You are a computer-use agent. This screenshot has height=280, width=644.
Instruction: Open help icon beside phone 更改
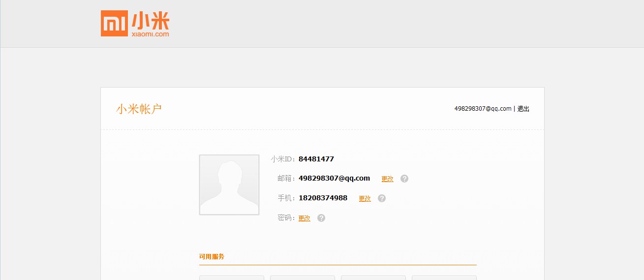click(382, 198)
